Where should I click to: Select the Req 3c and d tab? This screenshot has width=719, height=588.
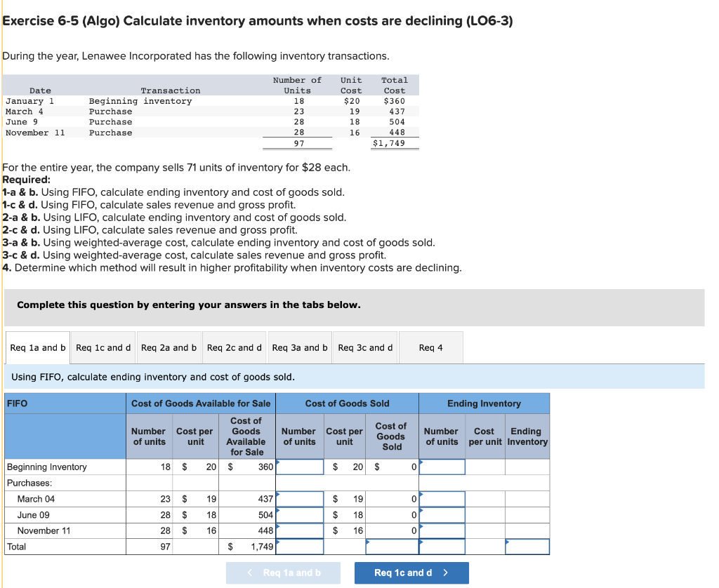(364, 347)
